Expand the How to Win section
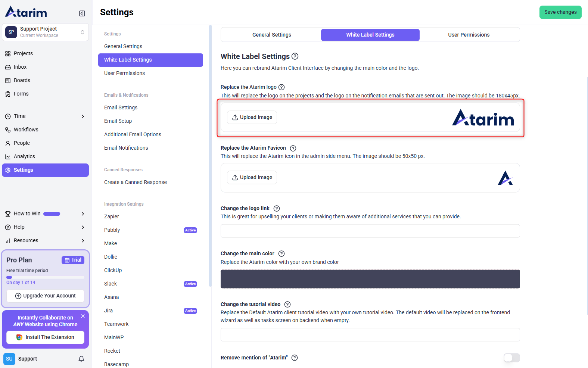The image size is (588, 368). coord(83,214)
